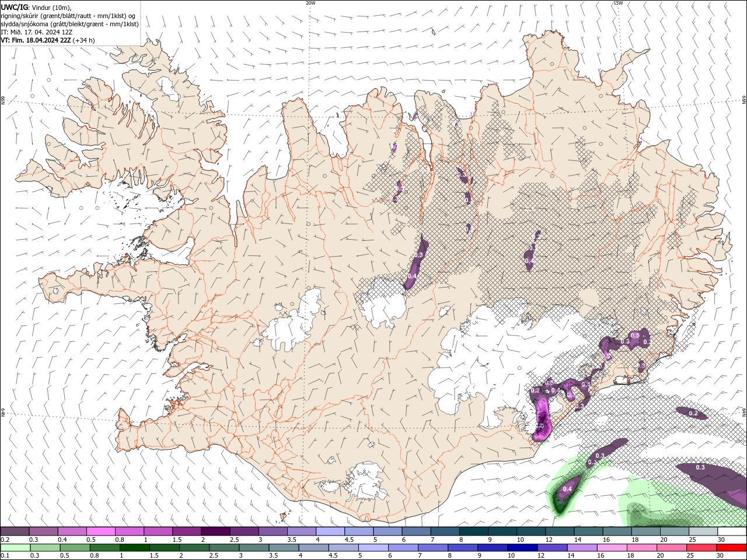Image resolution: width=747 pixels, height=560 pixels.
Task: Click the pink 0.5 swatch in upper legend row
Action: point(101,531)
